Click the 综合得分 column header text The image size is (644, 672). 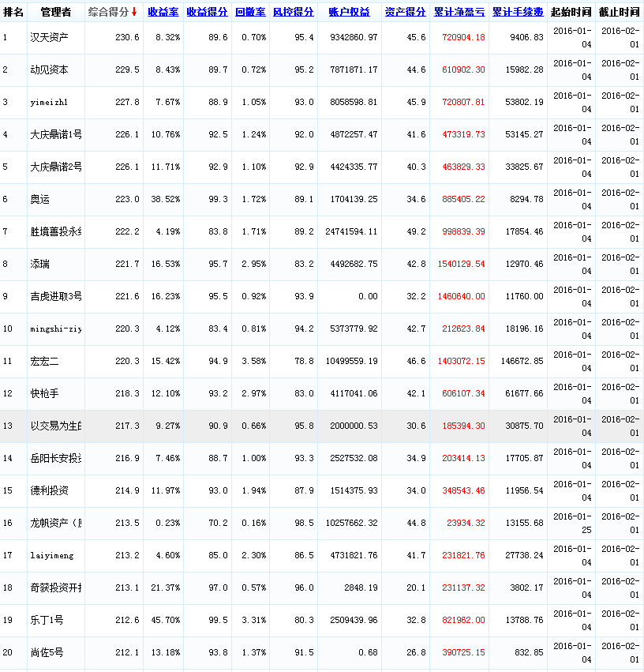point(108,12)
